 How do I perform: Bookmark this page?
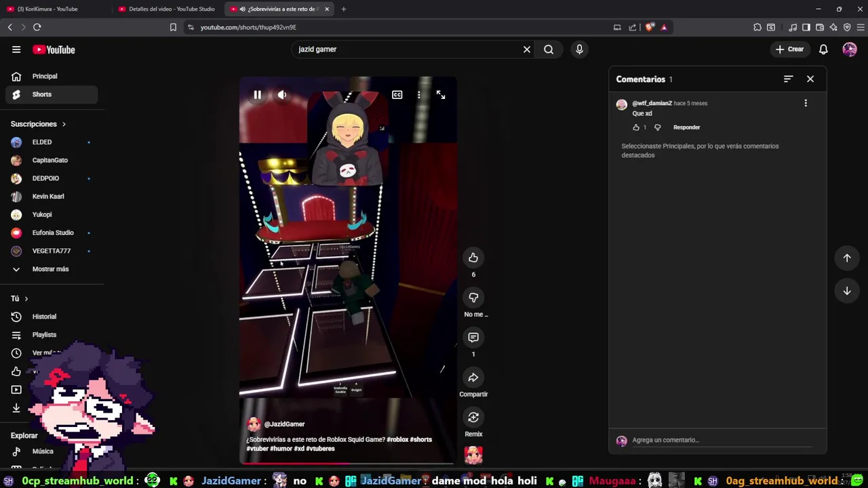[173, 27]
